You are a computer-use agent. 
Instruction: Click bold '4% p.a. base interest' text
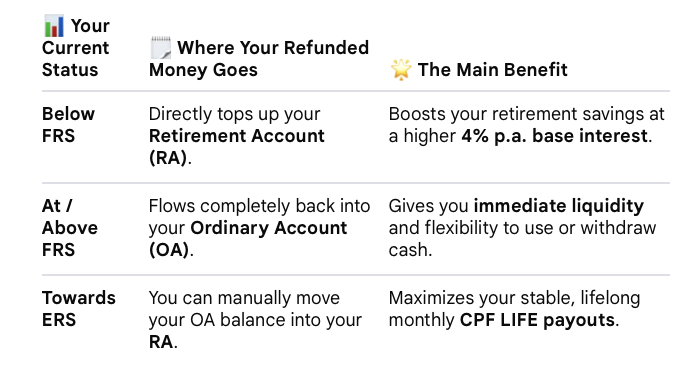pyautogui.click(x=554, y=136)
